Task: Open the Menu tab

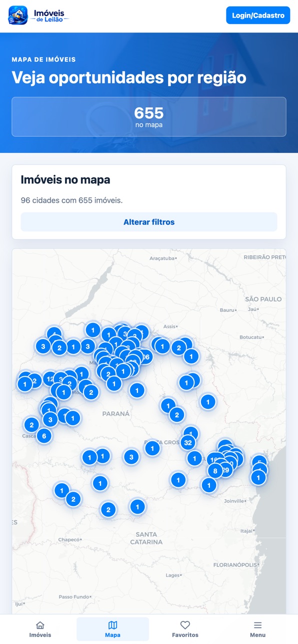Action: click(257, 629)
